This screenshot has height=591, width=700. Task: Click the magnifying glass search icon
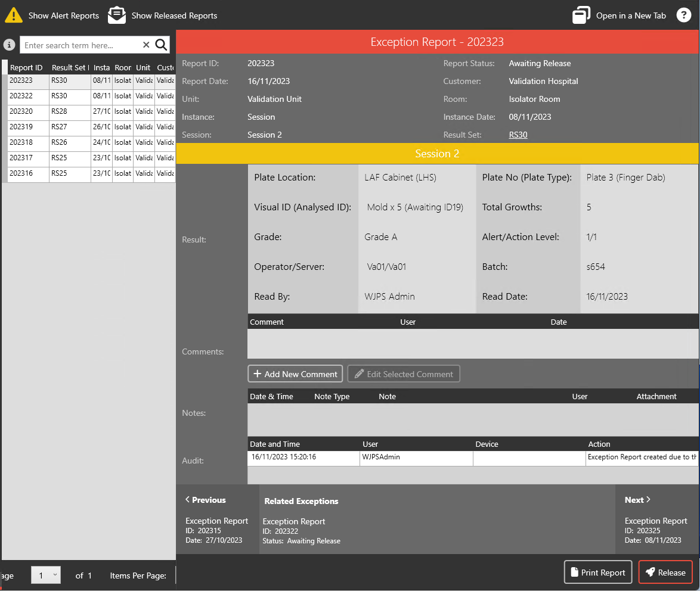coord(161,45)
